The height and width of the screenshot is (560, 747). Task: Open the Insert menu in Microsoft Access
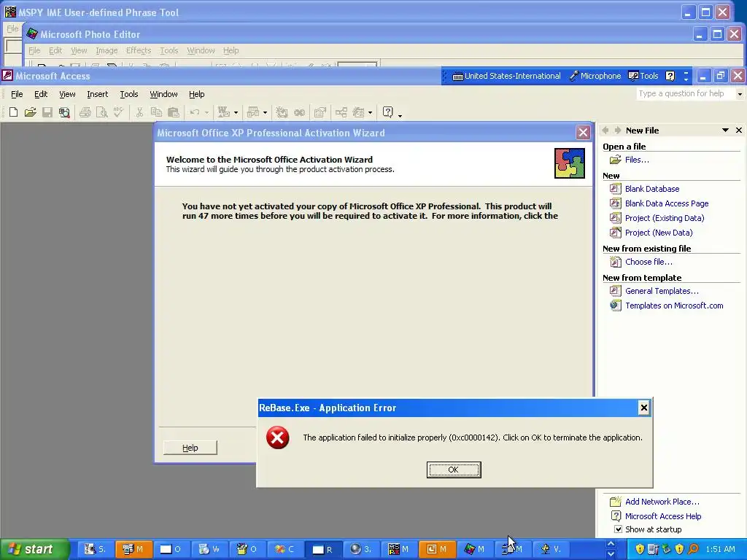pyautogui.click(x=97, y=94)
